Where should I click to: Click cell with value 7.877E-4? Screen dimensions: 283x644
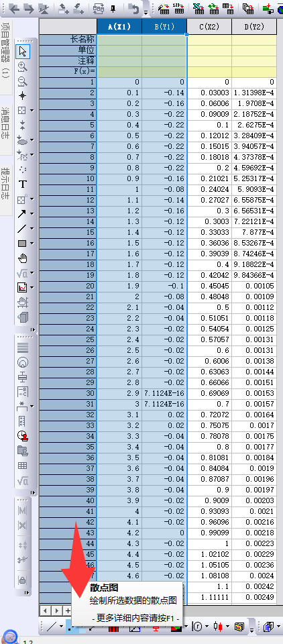[253, 233]
